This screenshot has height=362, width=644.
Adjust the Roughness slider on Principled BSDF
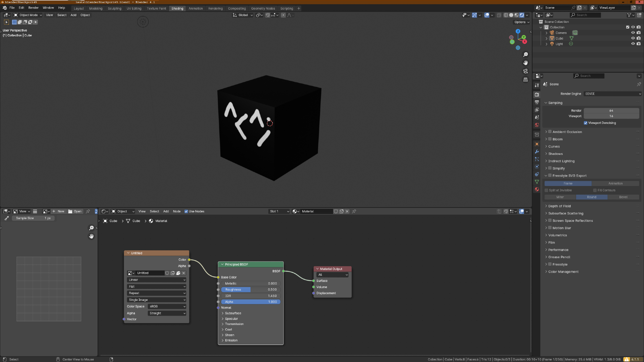(x=251, y=290)
